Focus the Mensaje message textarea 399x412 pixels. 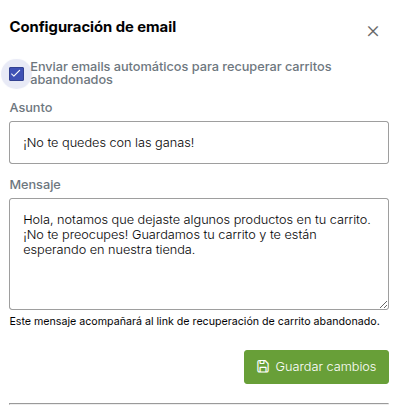click(199, 254)
